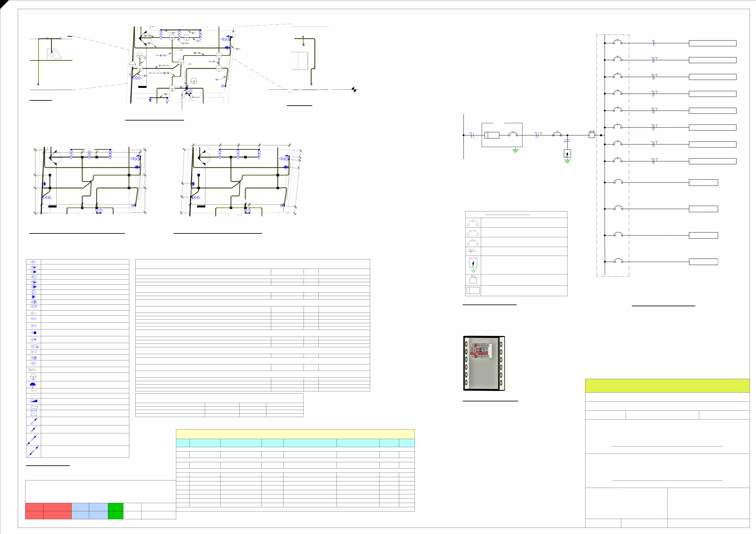This screenshot has height=534, width=756.
Task: Select the blue dashed-line legend sample
Action: tap(34, 395)
